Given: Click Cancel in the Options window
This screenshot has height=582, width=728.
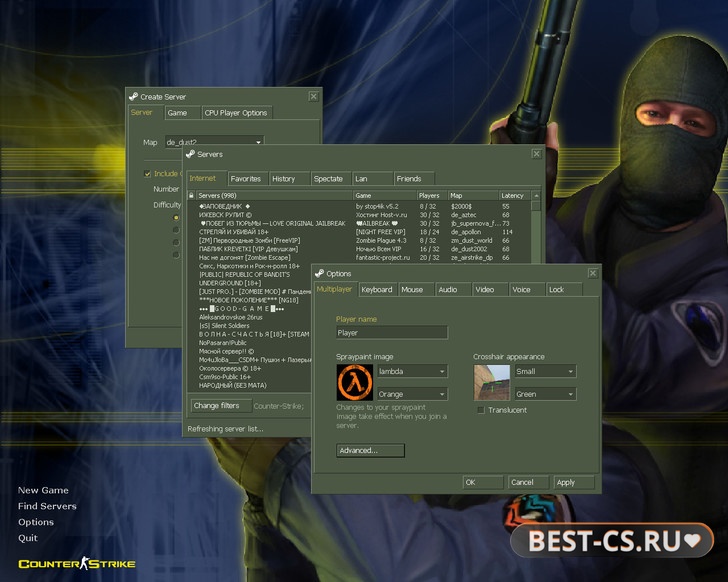Looking at the screenshot, I should (x=528, y=482).
